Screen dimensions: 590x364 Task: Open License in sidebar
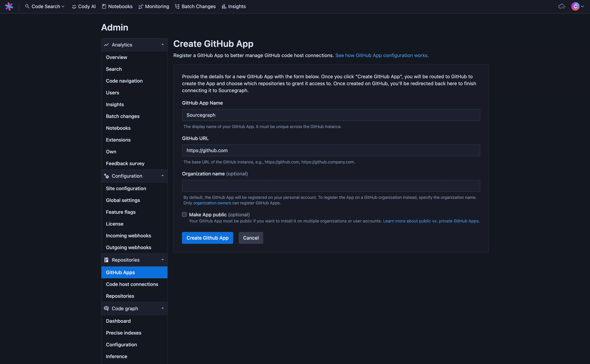134,224
